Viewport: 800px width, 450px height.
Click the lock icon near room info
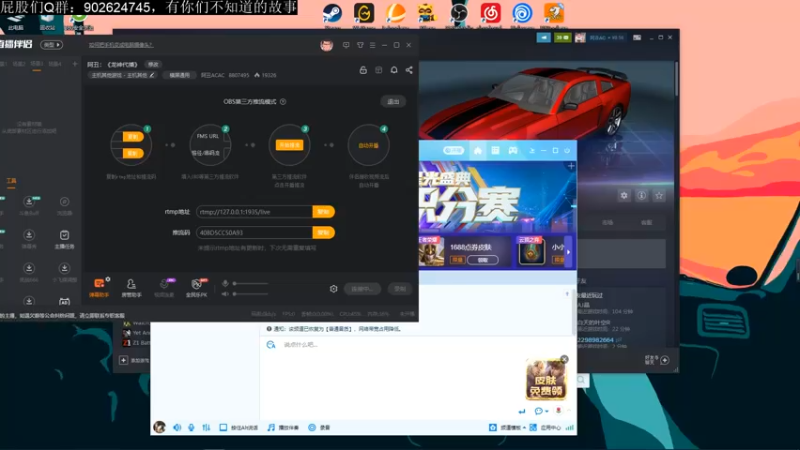coord(363,70)
